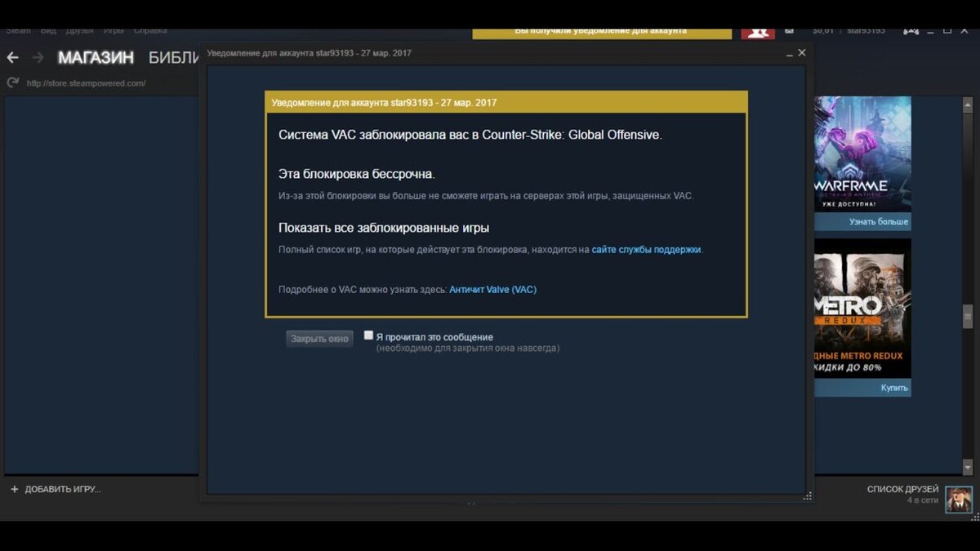Click 'Узнать больше' under Warframe
The image size is (980, 551).
[x=878, y=222]
